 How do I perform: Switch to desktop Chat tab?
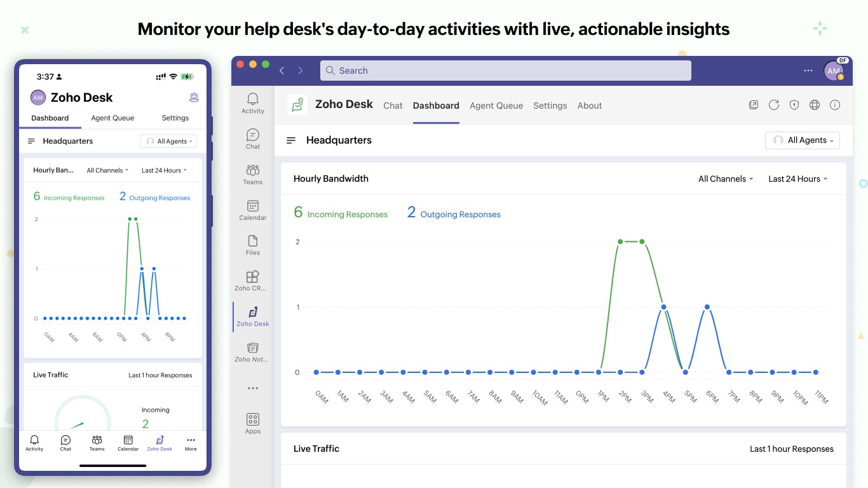click(393, 105)
